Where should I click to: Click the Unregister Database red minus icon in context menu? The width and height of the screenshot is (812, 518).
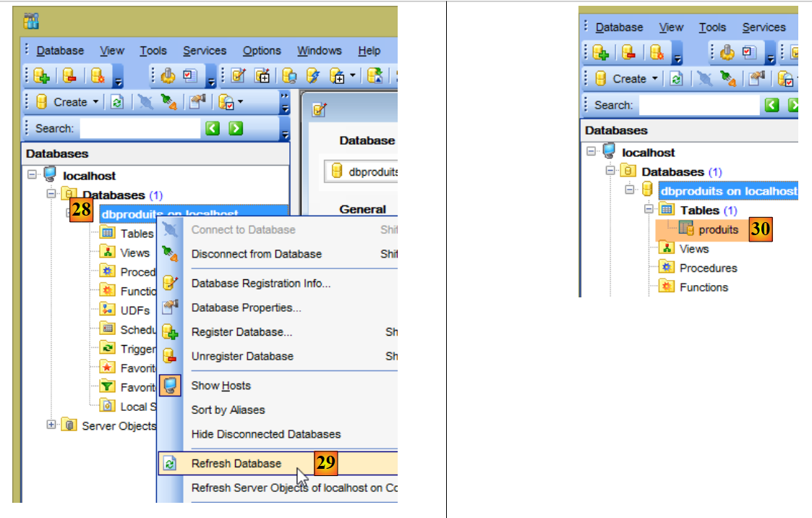tap(170, 356)
